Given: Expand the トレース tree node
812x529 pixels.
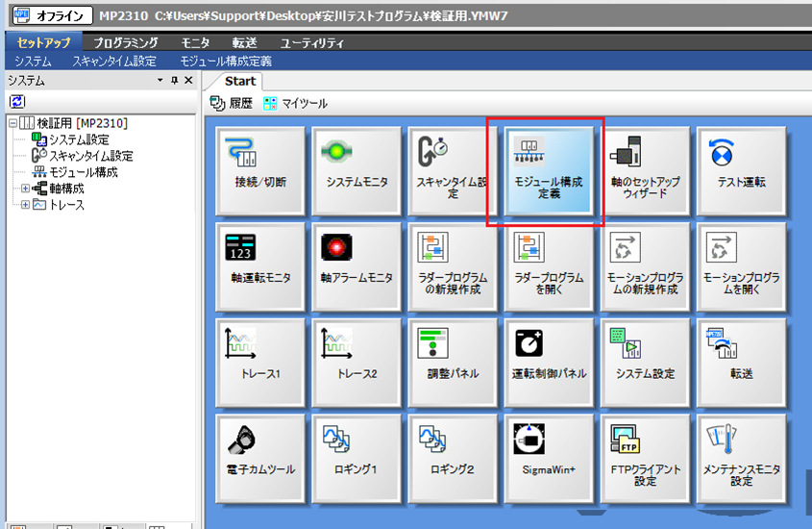Looking at the screenshot, I should (26, 205).
